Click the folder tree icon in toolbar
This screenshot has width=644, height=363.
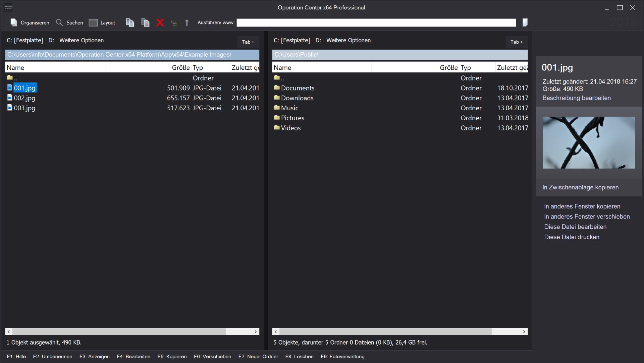173,23
